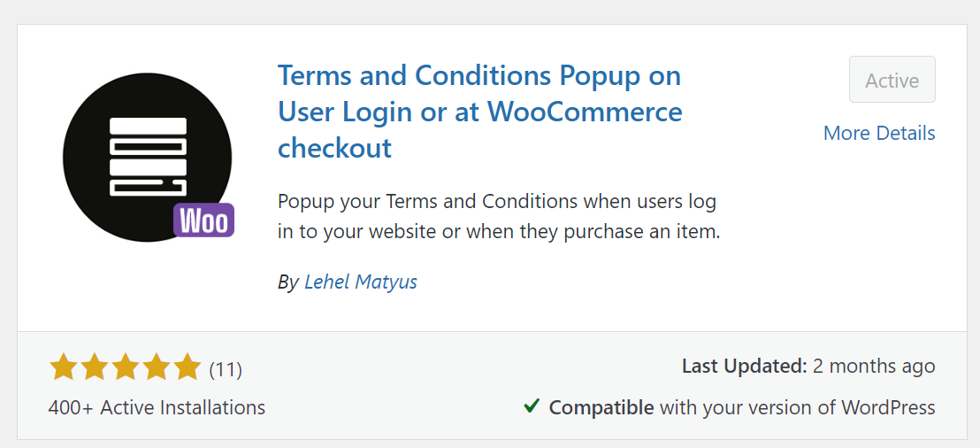Visit author Lehel Matyus's page

pos(360,282)
